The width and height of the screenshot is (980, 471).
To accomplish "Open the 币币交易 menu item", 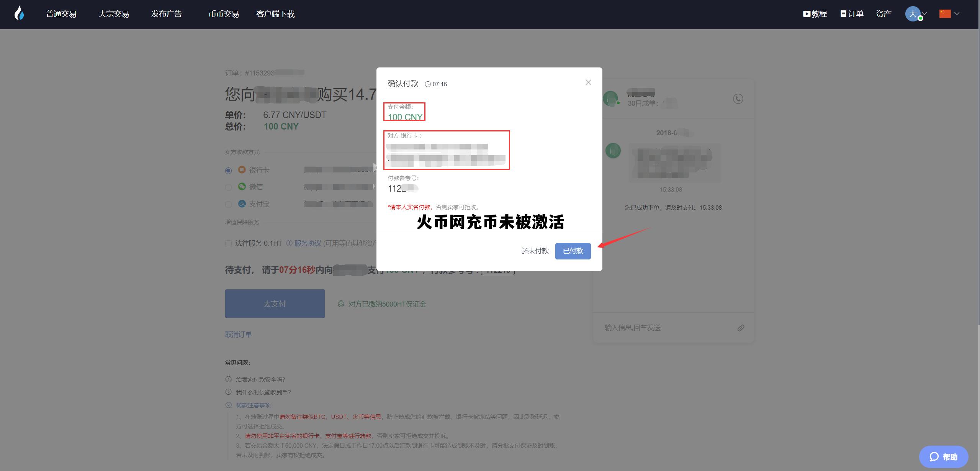I will [224, 14].
